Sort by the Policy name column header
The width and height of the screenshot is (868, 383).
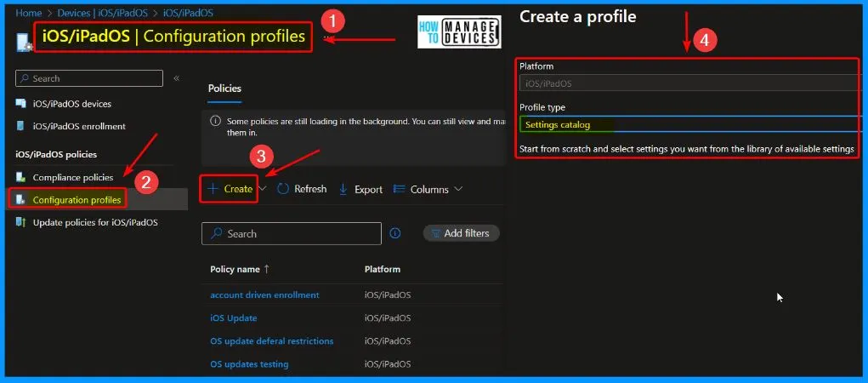[x=235, y=269]
